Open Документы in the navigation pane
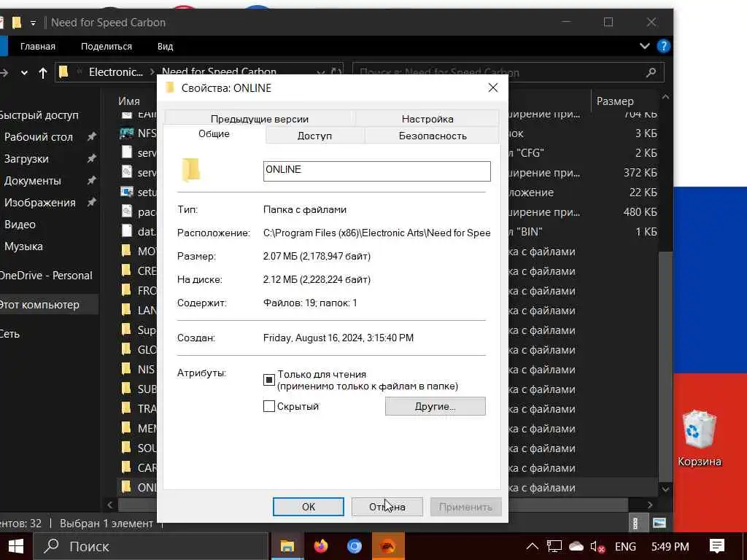 click(x=33, y=181)
